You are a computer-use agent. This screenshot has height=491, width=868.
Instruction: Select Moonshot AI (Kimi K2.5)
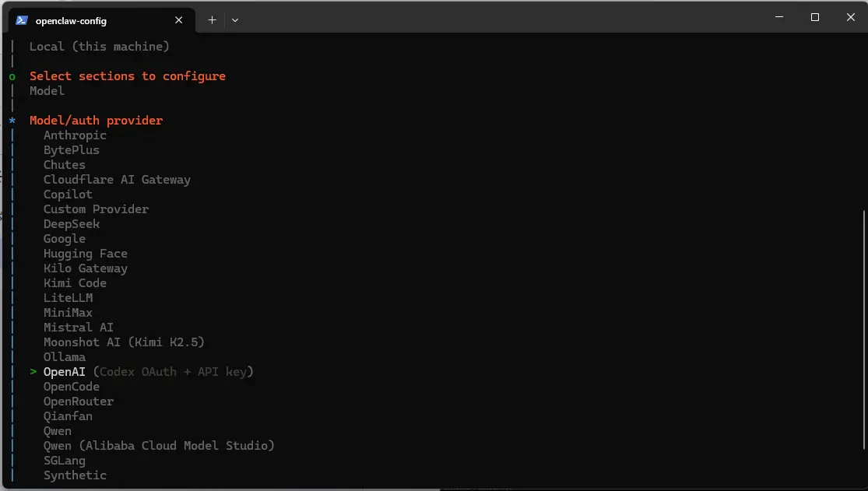point(124,342)
